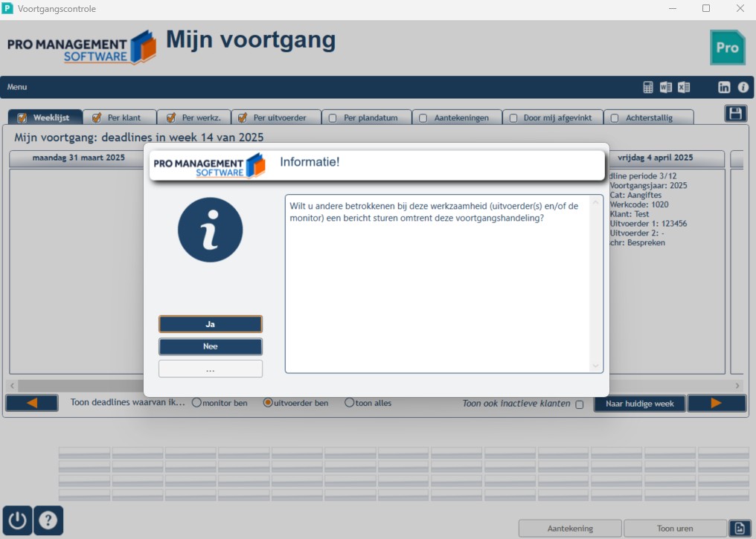Click the info icon in menu bar
The height and width of the screenshot is (539, 756).
tap(743, 87)
